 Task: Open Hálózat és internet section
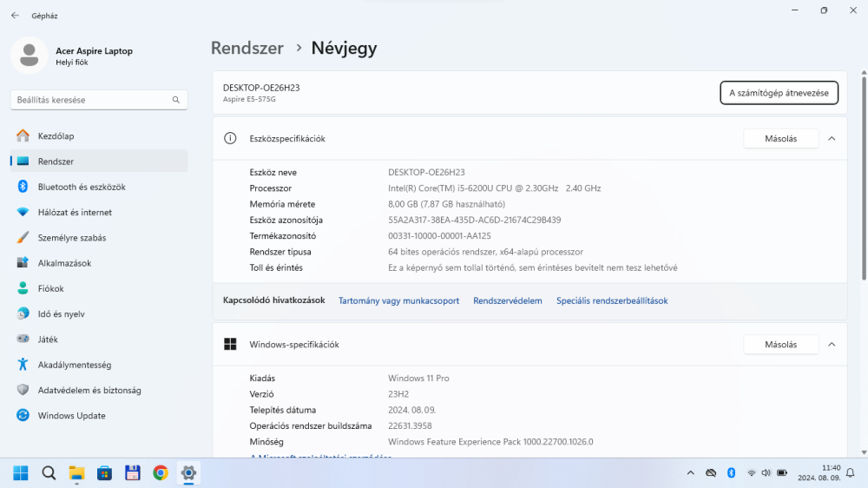[75, 212]
